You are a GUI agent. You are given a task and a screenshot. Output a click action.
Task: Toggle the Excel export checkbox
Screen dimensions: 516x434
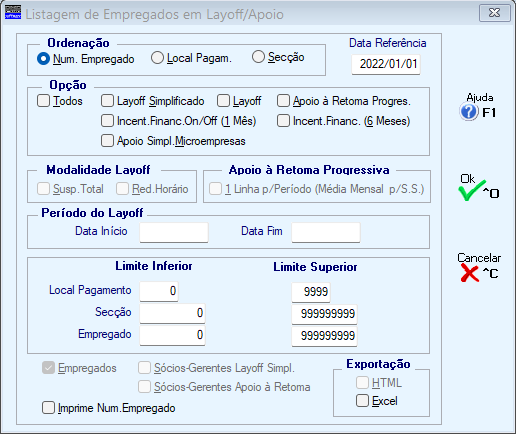pos(362,401)
